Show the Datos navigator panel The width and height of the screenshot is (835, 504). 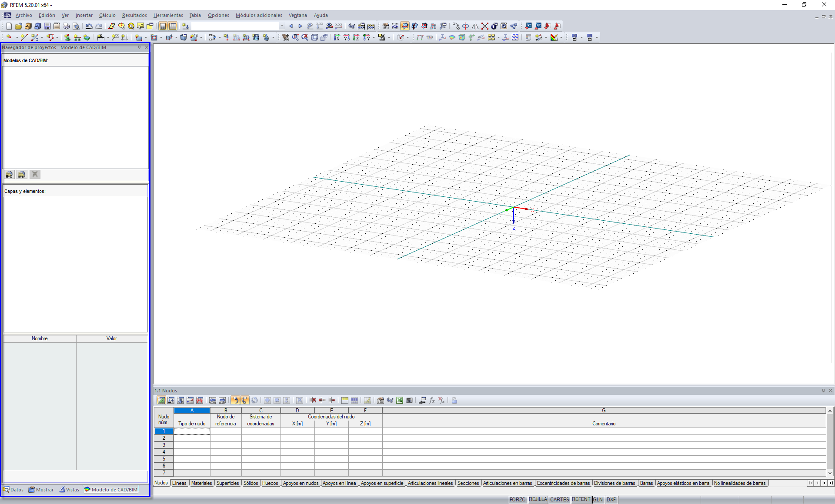coord(13,489)
